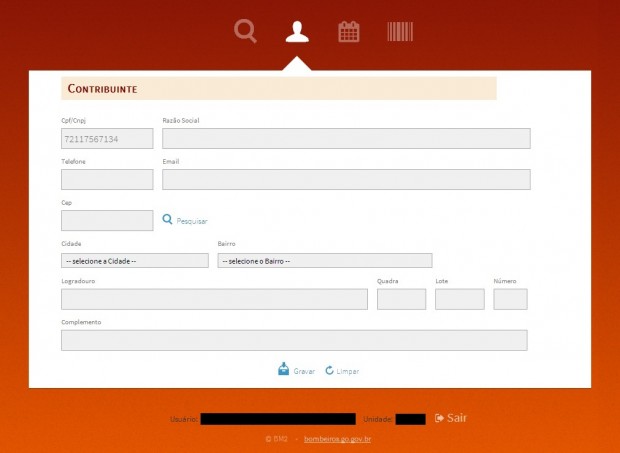Select the Contribuinte person icon
Screen dimensions: 620x453
point(297,32)
